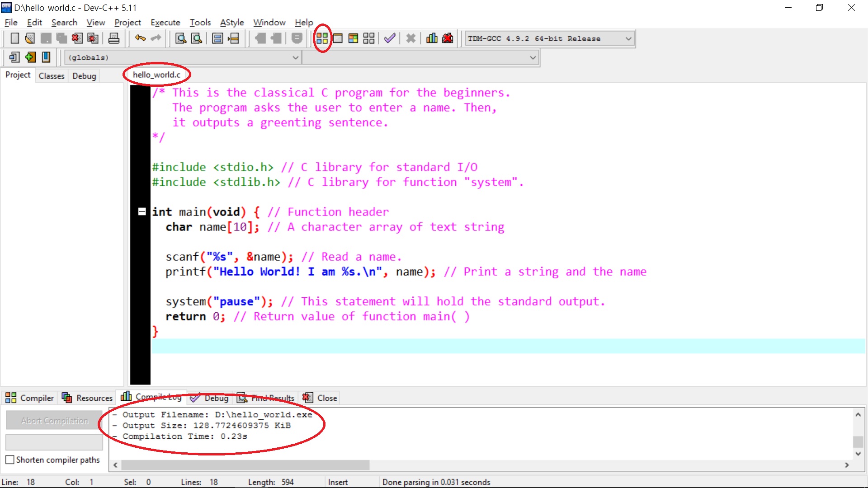Image resolution: width=868 pixels, height=488 pixels.
Task: Save the current file via toolbar icon
Action: point(46,38)
